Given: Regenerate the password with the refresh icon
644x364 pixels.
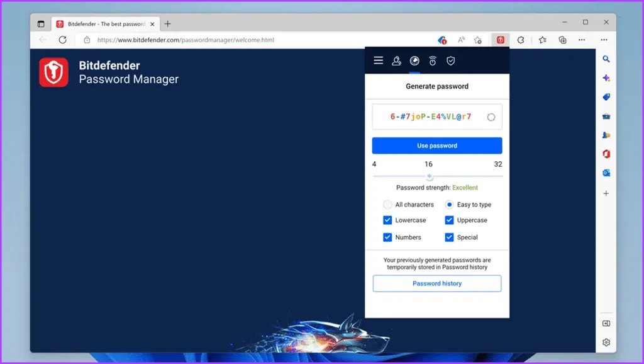Looking at the screenshot, I should point(491,117).
